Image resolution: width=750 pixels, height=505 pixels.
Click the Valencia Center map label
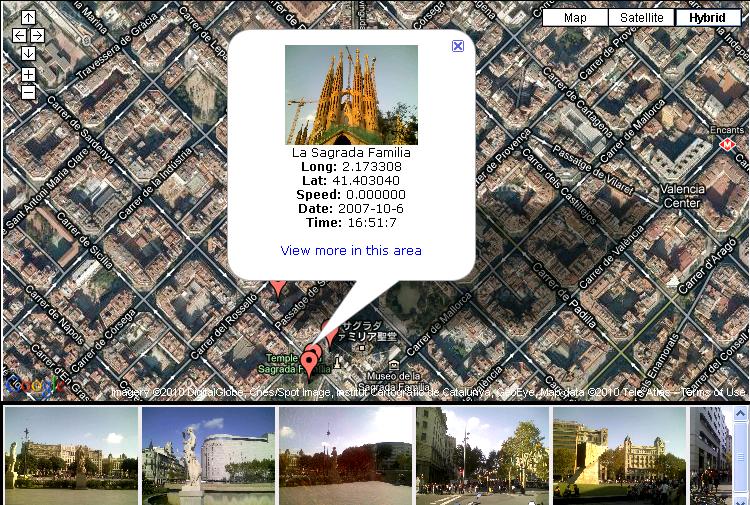coord(682,196)
